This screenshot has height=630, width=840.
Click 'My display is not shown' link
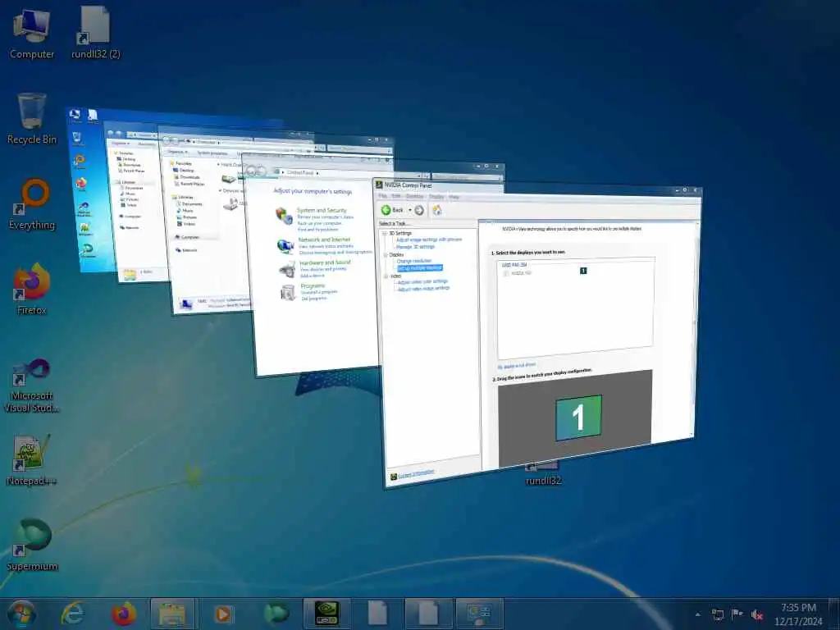(517, 366)
